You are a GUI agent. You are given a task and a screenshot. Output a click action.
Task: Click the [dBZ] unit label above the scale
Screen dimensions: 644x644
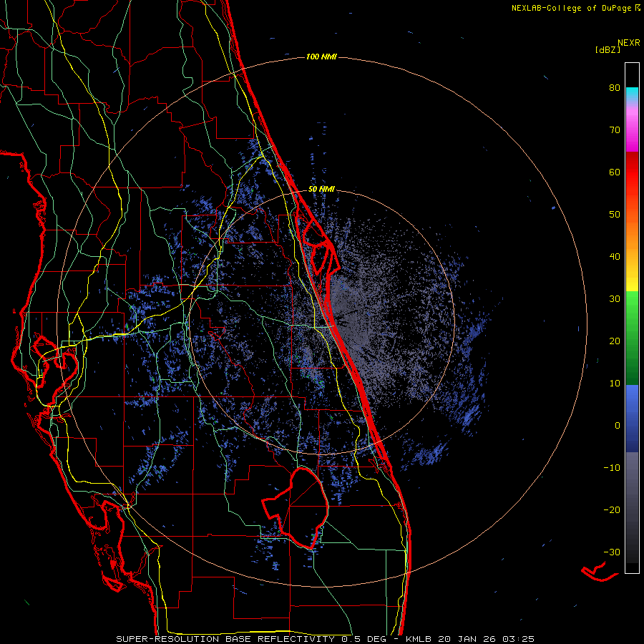pyautogui.click(x=608, y=49)
